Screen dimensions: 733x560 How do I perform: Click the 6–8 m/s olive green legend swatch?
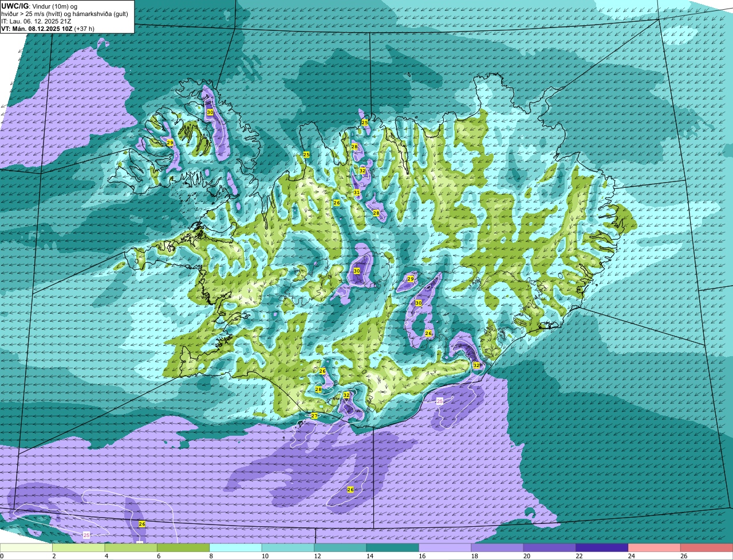click(183, 548)
